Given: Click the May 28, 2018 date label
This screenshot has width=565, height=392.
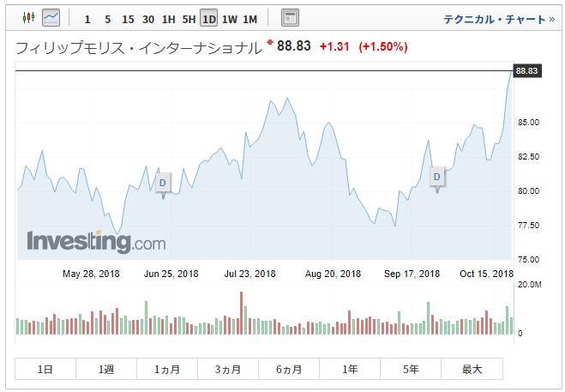Looking at the screenshot, I should click(x=91, y=274).
